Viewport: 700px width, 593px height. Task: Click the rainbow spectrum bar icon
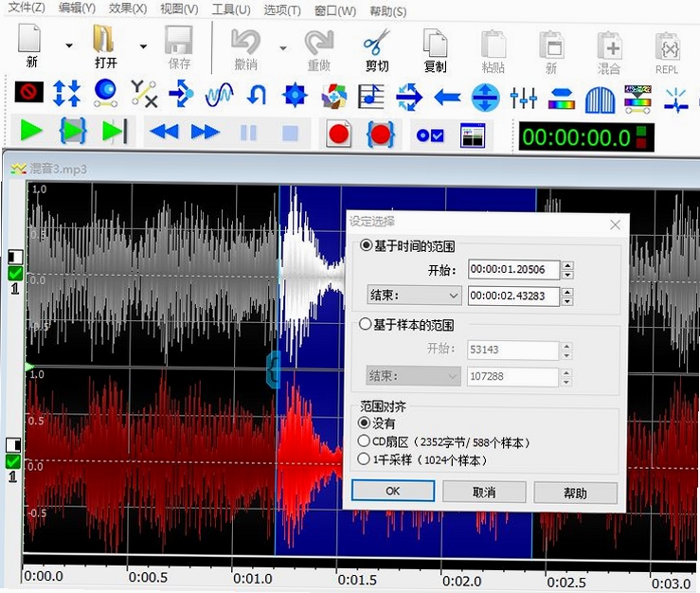point(562,99)
